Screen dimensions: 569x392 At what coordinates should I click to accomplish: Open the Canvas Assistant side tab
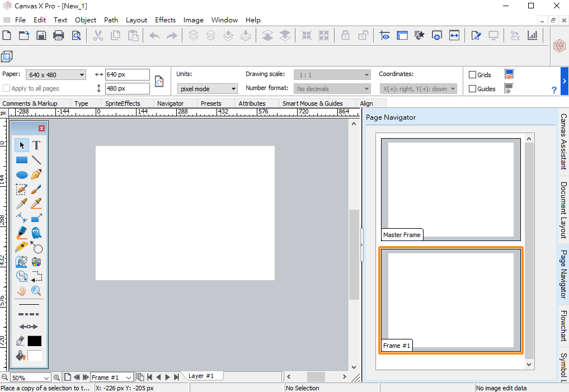pos(563,142)
